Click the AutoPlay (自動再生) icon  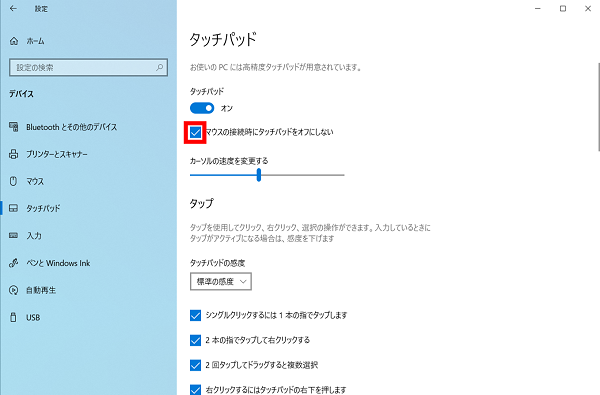coord(14,290)
